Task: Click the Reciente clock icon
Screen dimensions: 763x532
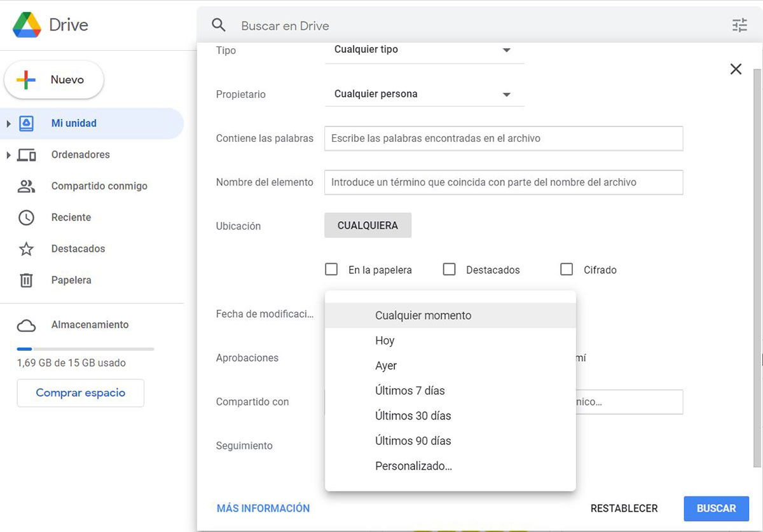Action: 26,217
